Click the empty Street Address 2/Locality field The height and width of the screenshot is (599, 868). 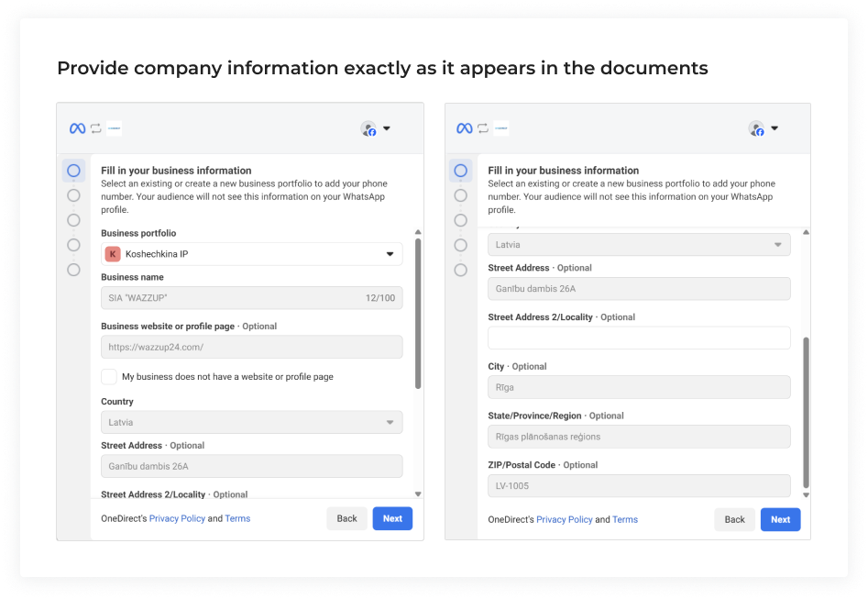coord(639,338)
